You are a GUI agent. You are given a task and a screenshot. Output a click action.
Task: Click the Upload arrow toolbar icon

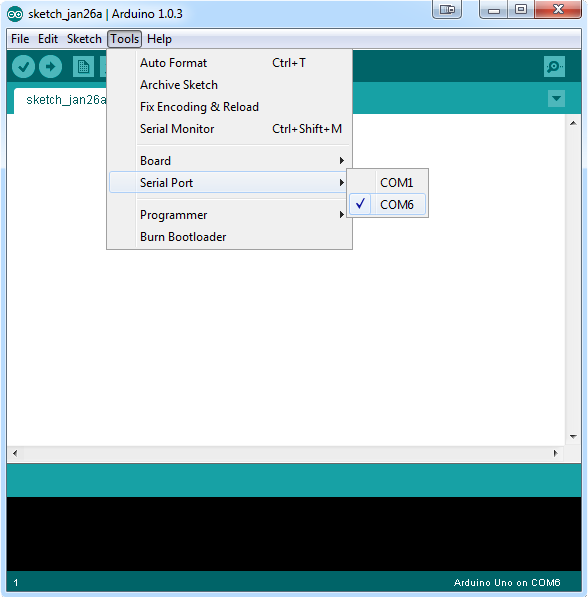[50, 67]
